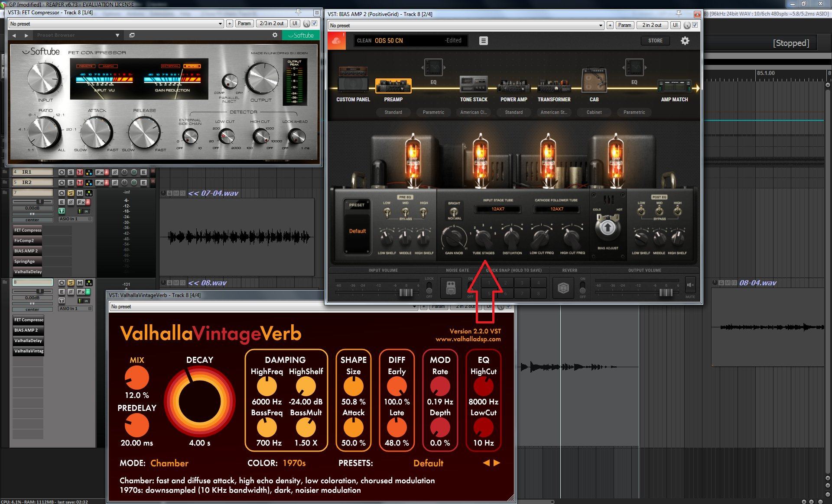Select the CAB module in signal chain
Viewport: 832px width, 504px height.
(x=594, y=82)
